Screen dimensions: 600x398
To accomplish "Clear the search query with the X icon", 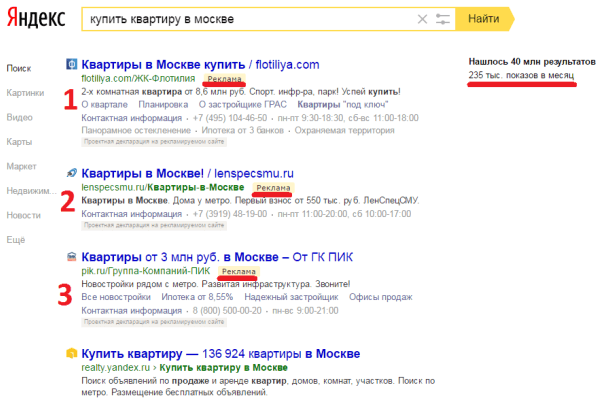I will point(422,19).
